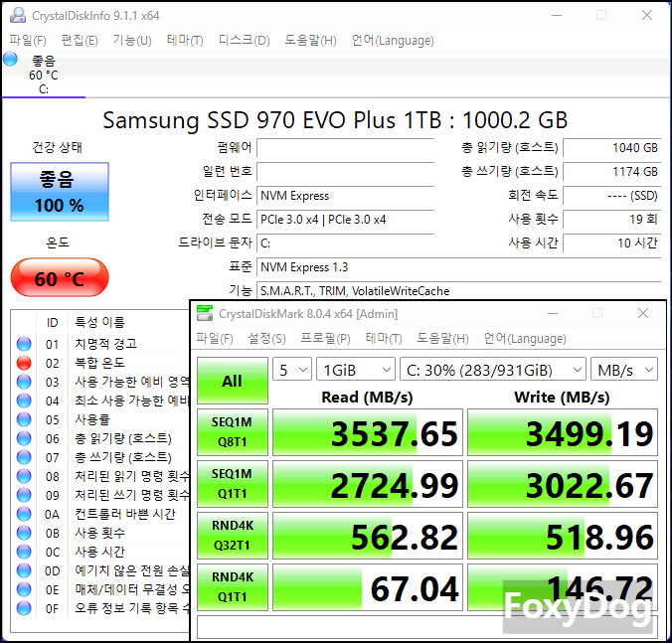Screen dimensions: 672x643
Task: Click status orb for attribute 05 사용률
Action: pyautogui.click(x=24, y=419)
